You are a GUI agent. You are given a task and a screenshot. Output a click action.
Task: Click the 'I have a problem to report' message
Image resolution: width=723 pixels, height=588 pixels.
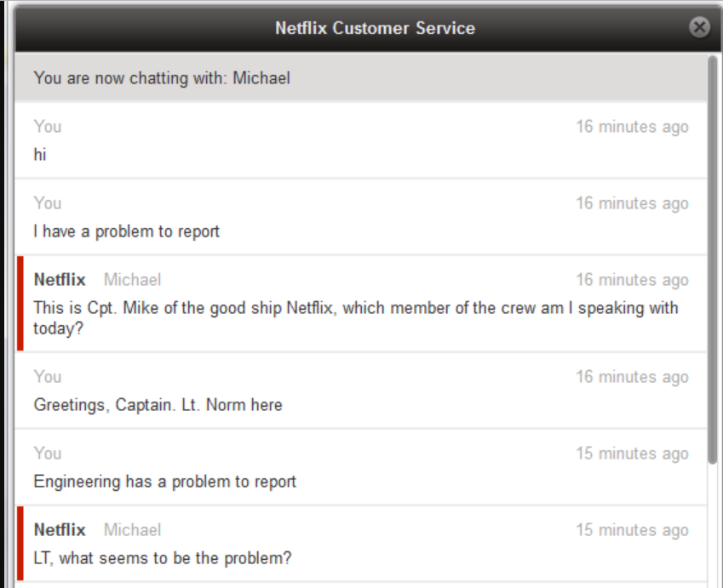coord(126,231)
